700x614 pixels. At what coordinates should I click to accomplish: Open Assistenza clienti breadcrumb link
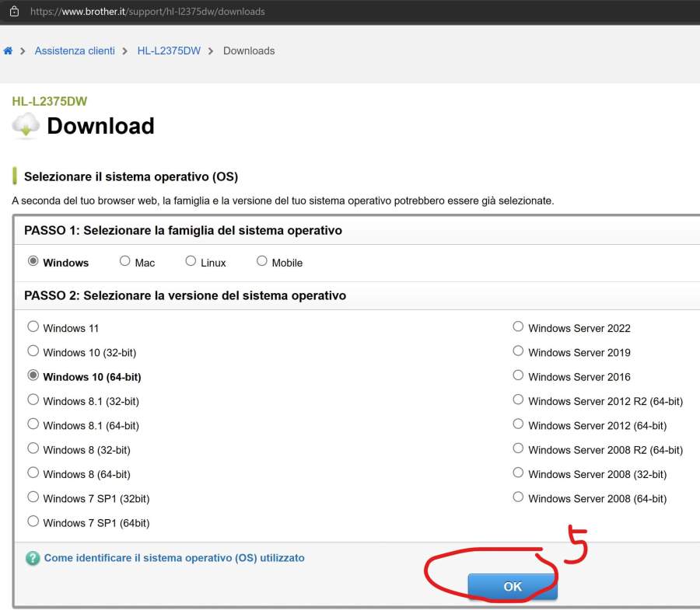click(75, 51)
